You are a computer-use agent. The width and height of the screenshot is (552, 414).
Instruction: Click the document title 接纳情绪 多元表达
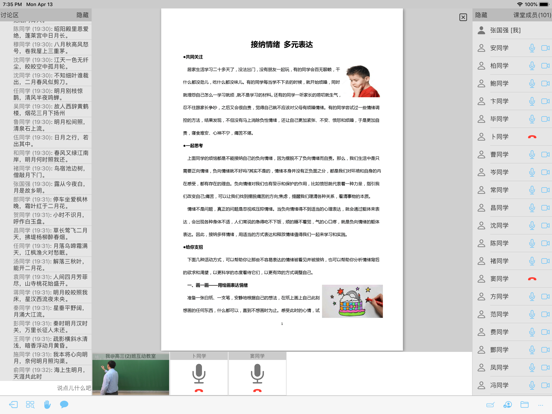(x=282, y=44)
